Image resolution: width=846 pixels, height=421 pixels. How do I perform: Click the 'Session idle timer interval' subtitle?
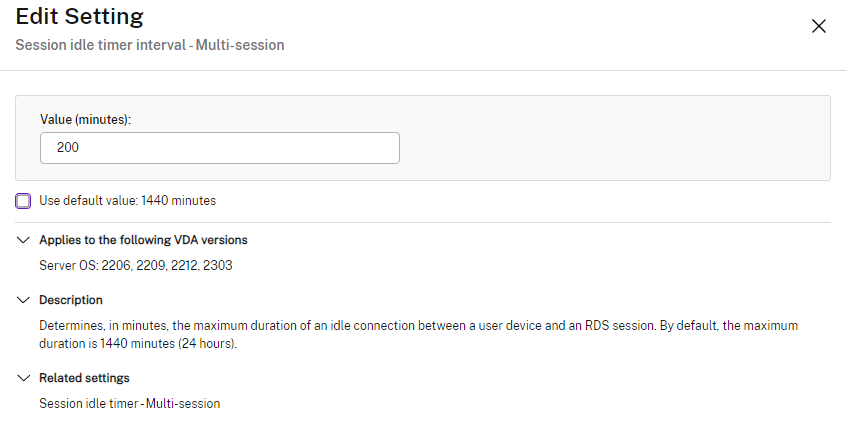point(150,45)
